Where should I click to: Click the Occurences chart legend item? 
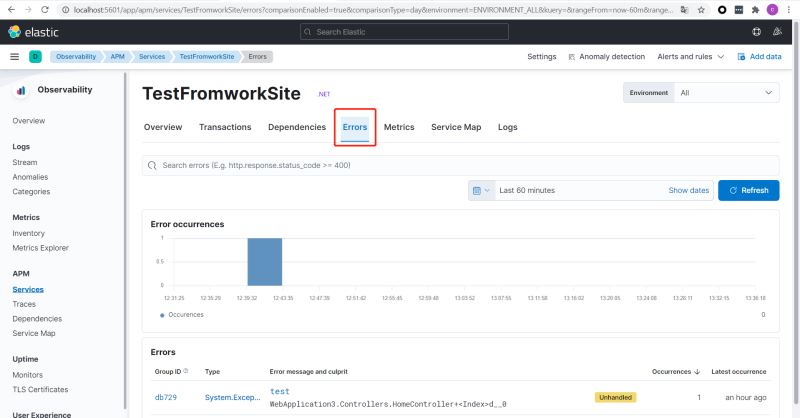tap(182, 315)
